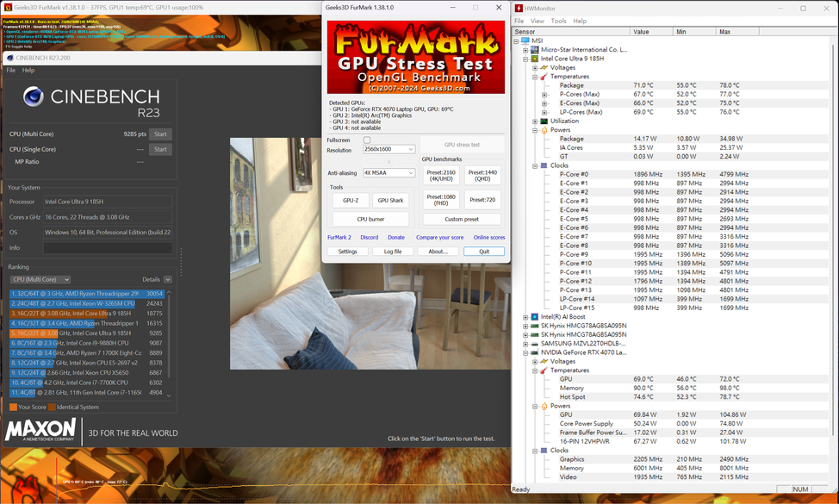This screenshot has height=504, width=839.
Task: Collapse the MSI root node in HWMonitor
Action: [x=516, y=41]
